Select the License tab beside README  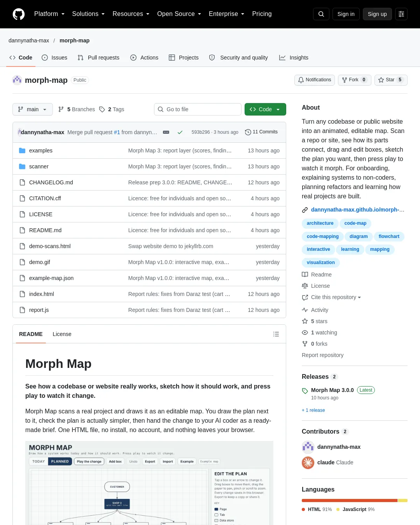pyautogui.click(x=62, y=334)
